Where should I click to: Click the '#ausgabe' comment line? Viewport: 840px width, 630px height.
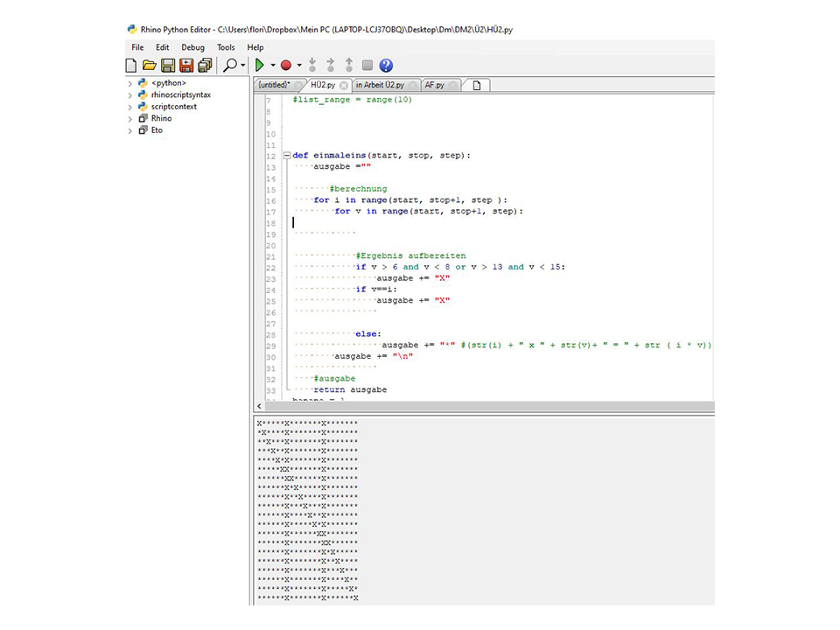click(334, 379)
